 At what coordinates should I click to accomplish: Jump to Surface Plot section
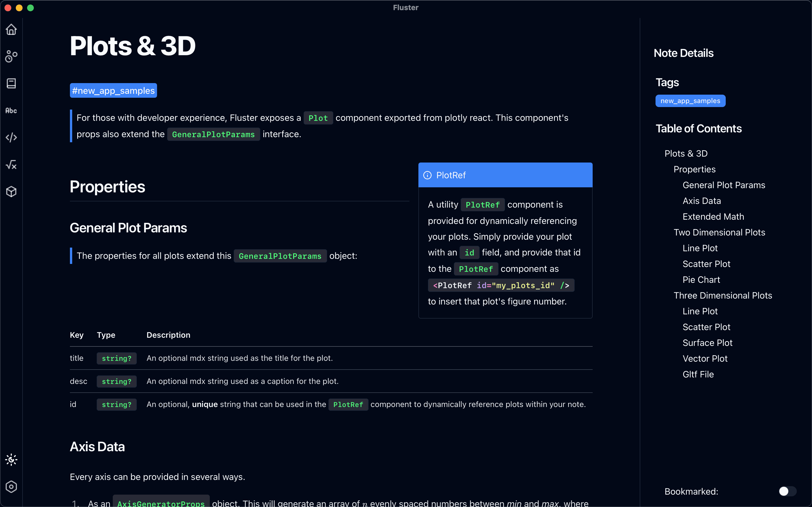coord(707,343)
